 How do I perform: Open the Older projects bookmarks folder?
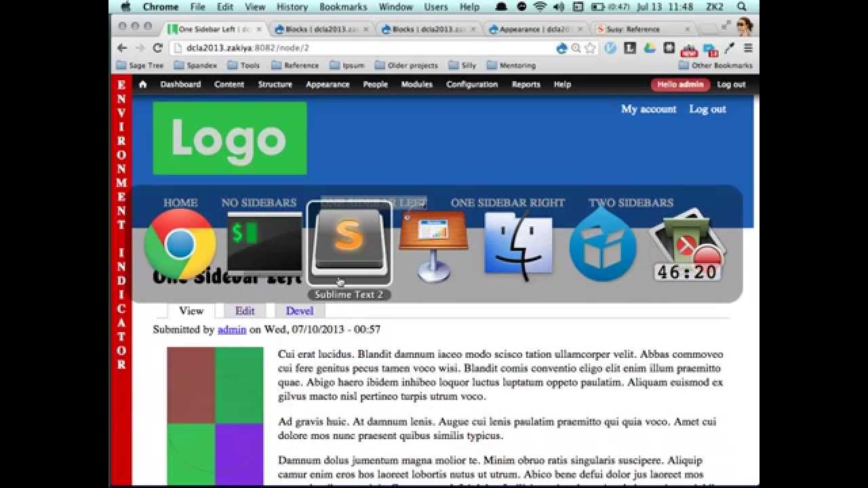pyautogui.click(x=406, y=66)
